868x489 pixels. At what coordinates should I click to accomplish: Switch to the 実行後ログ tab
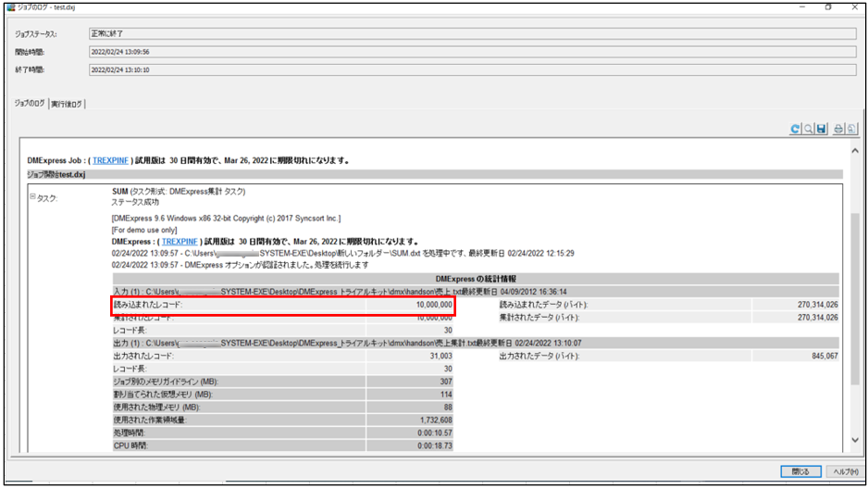(67, 104)
